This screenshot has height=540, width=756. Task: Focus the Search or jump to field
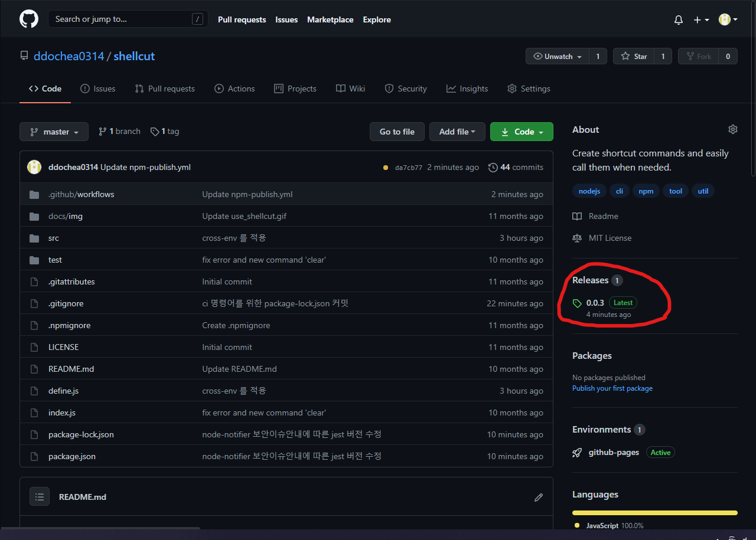128,19
